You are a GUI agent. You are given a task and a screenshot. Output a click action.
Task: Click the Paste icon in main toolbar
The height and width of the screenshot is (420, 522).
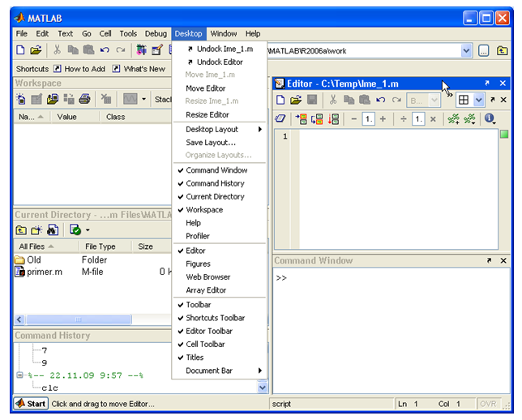[x=88, y=50]
